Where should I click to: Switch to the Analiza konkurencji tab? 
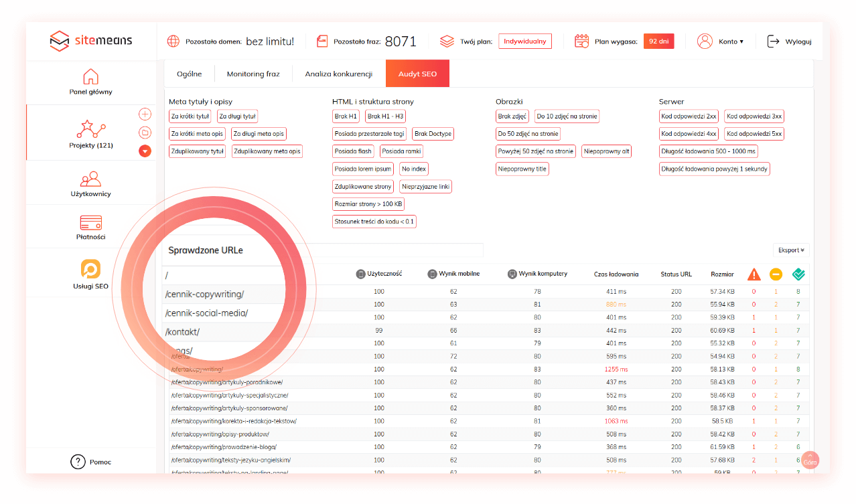[x=338, y=74]
